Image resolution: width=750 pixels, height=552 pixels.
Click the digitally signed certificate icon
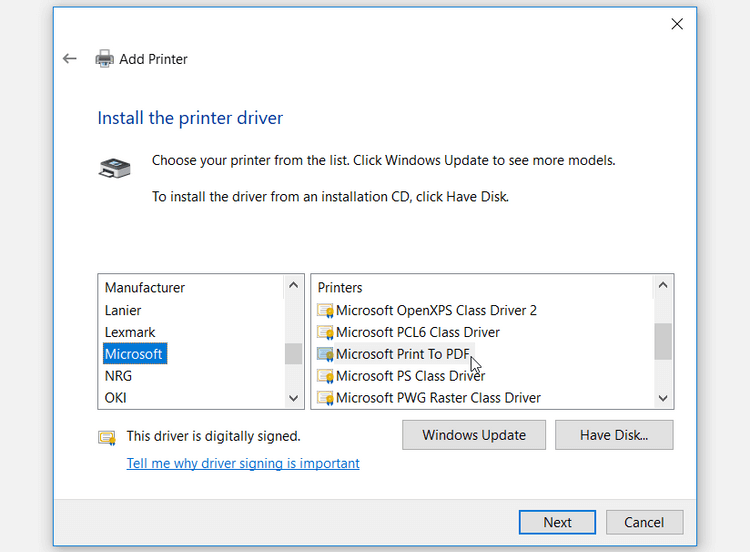point(107,437)
